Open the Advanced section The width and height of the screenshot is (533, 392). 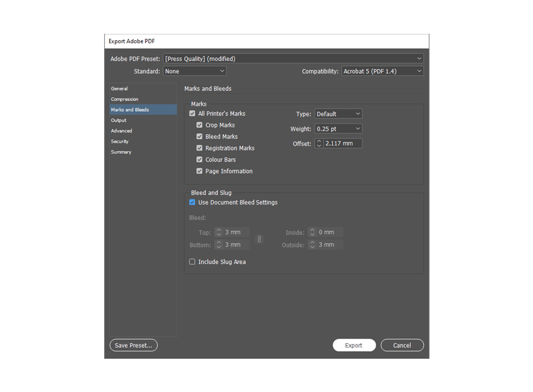[x=143, y=131]
